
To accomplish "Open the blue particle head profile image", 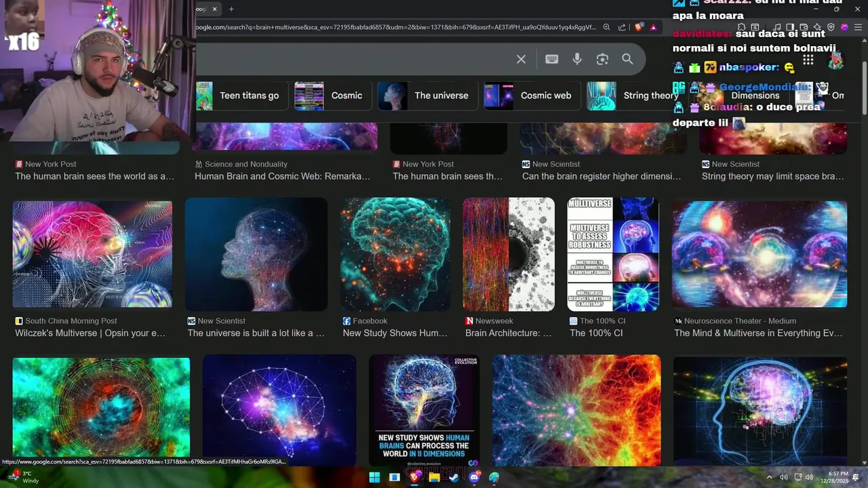I will [256, 254].
